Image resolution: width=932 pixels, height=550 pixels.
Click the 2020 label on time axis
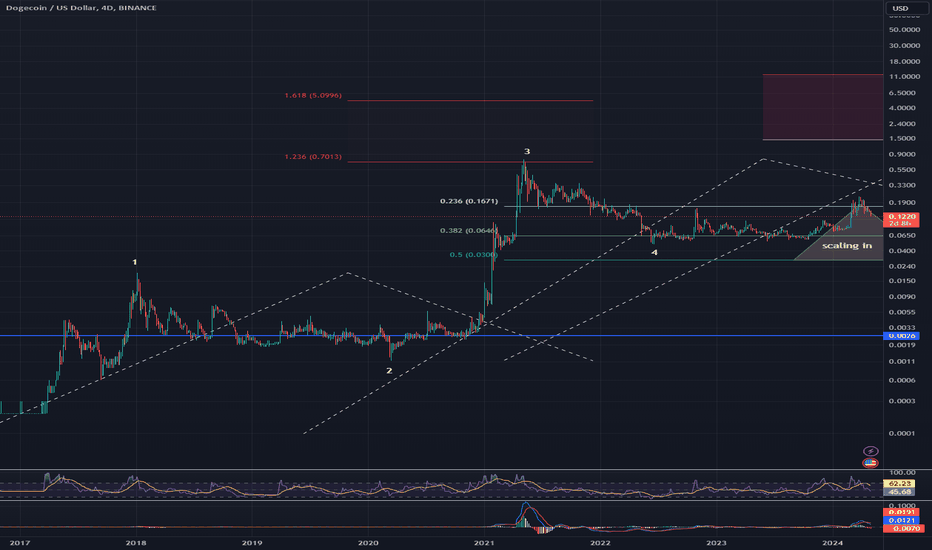pyautogui.click(x=369, y=543)
